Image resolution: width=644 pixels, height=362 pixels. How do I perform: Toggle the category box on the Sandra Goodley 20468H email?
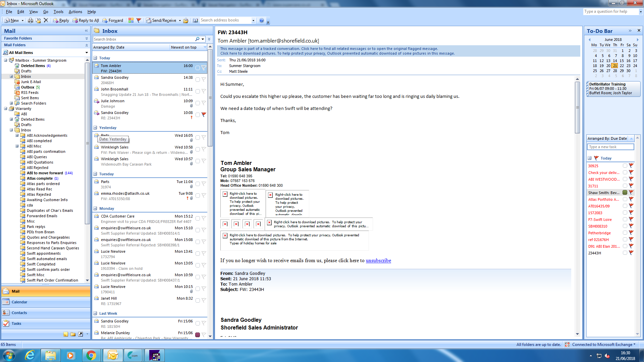pos(198,80)
